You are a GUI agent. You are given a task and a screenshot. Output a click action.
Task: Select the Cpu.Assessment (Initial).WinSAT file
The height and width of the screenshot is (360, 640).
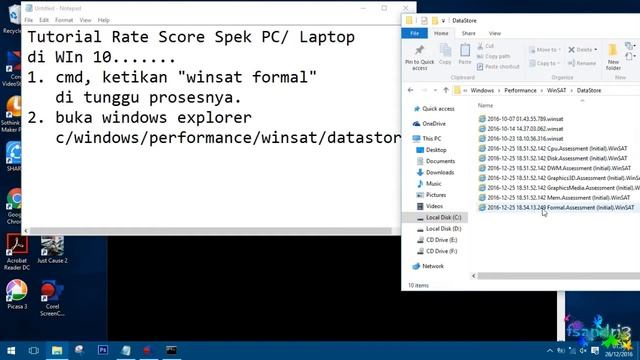click(x=553, y=148)
